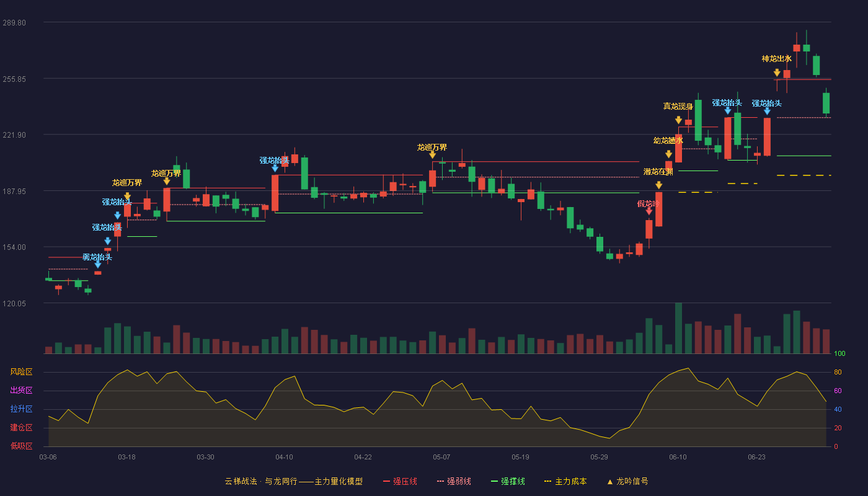
Task: Click the 弱龙抬头 blue arrow marker
Action: coord(97,265)
